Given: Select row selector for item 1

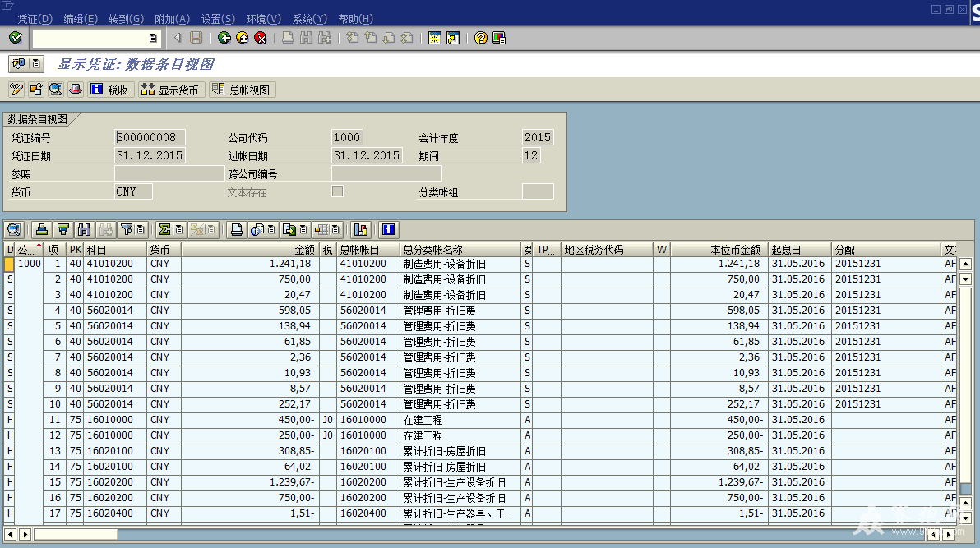Looking at the screenshot, I should [x=9, y=264].
